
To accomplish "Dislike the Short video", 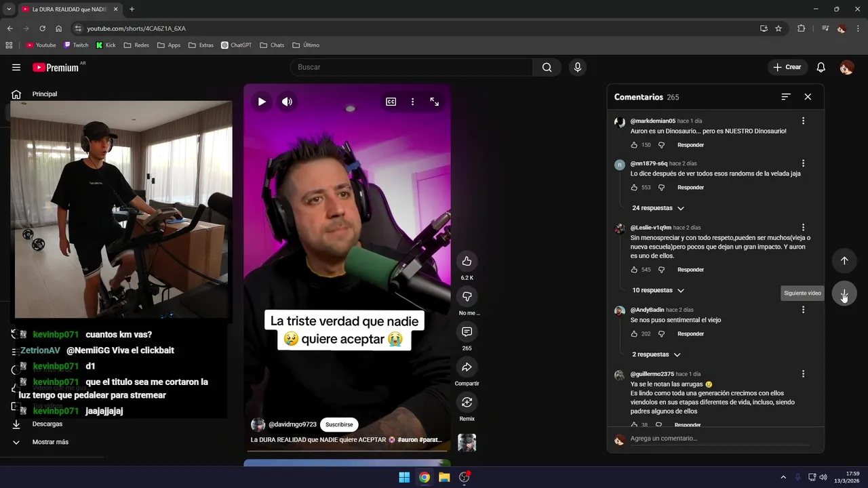I will (x=467, y=296).
